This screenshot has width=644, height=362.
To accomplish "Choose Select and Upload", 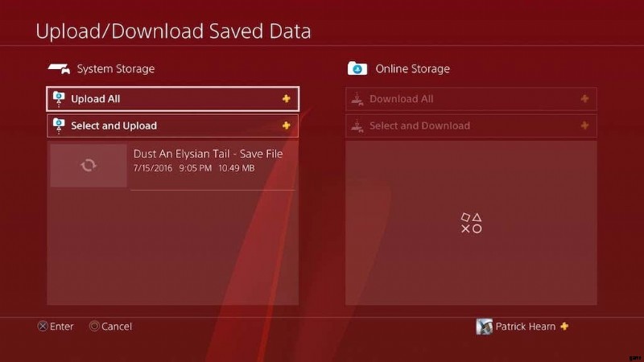I will pos(173,126).
